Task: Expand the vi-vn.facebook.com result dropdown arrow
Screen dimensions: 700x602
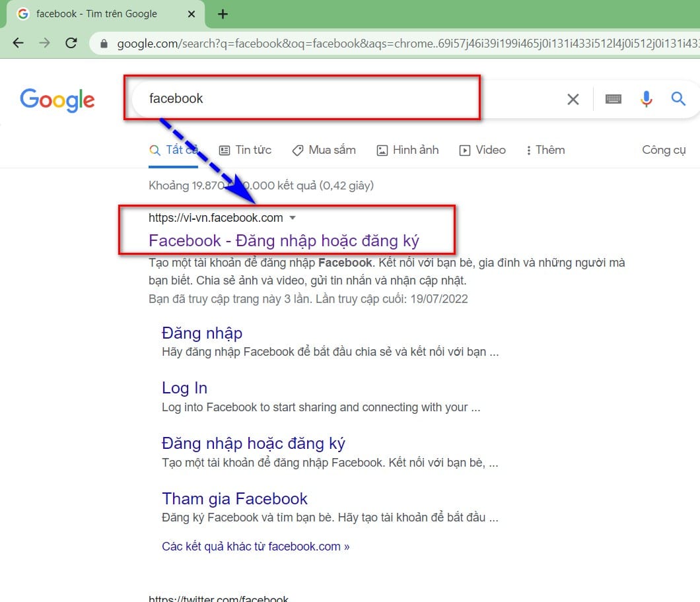Action: 293,218
